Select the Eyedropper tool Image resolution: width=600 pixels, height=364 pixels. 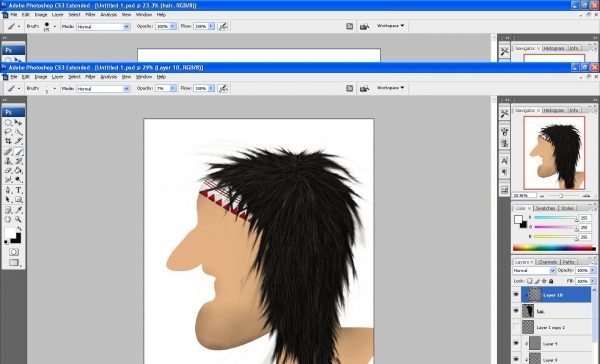(x=18, y=210)
